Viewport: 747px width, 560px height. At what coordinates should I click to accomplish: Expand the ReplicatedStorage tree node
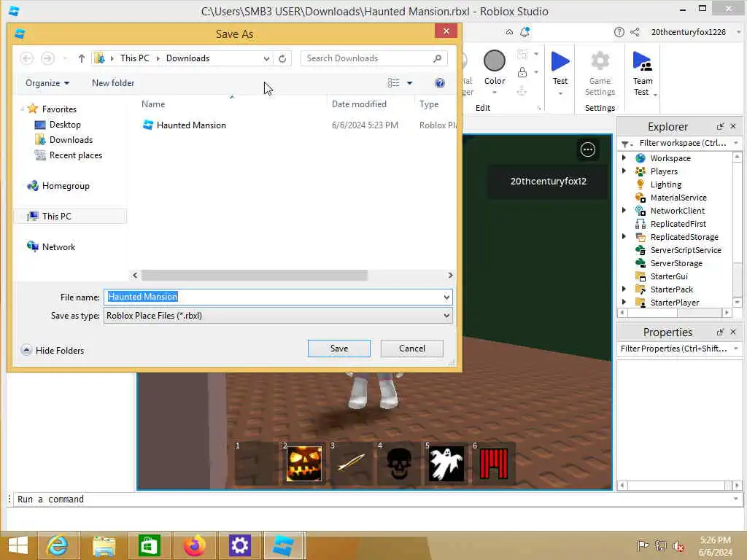tap(624, 236)
